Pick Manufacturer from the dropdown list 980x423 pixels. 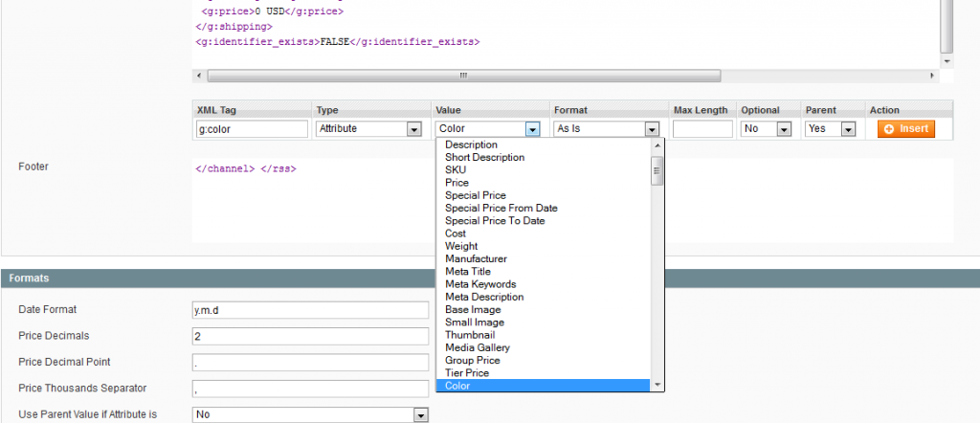point(476,258)
